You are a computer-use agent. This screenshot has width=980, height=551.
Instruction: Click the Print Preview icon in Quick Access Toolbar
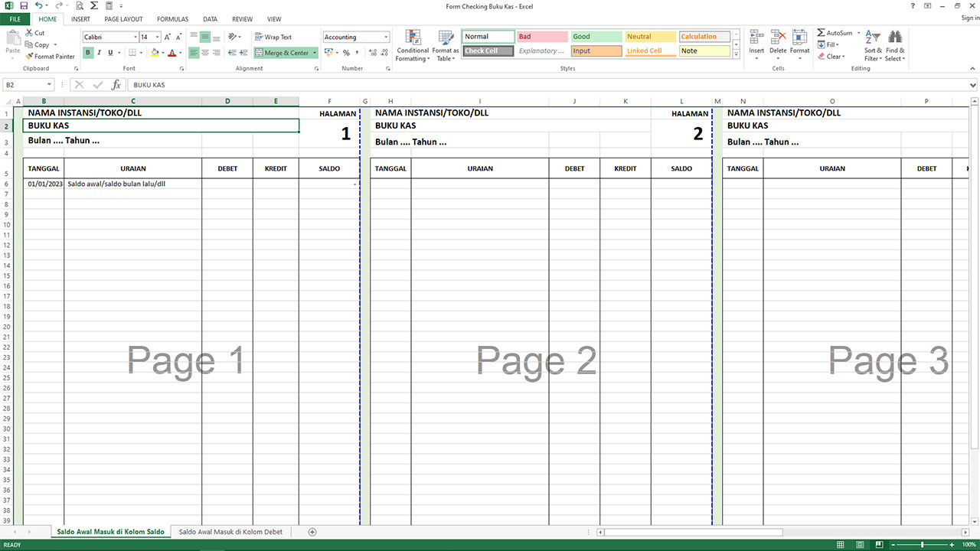pos(79,5)
